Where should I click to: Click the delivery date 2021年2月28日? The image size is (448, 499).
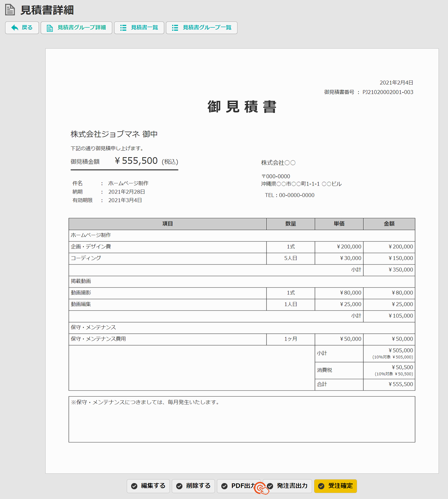click(x=126, y=192)
